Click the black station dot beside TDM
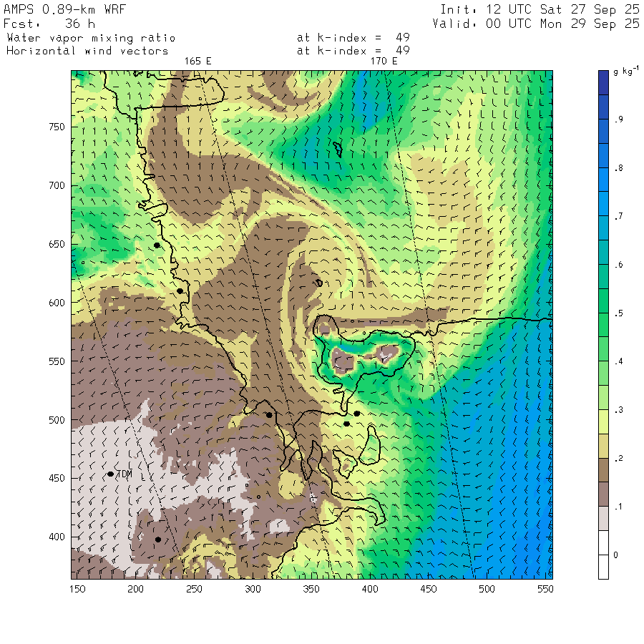The height and width of the screenshot is (644, 644). tap(110, 474)
